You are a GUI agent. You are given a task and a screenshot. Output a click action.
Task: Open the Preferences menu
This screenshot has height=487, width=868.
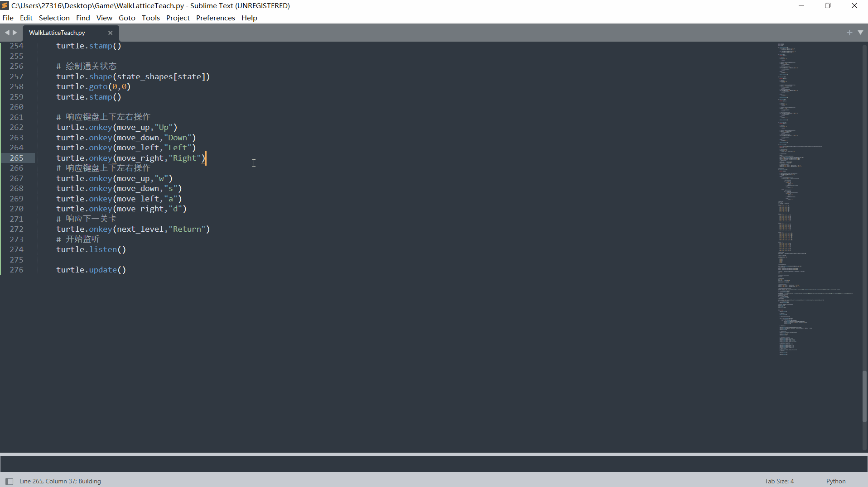click(216, 18)
